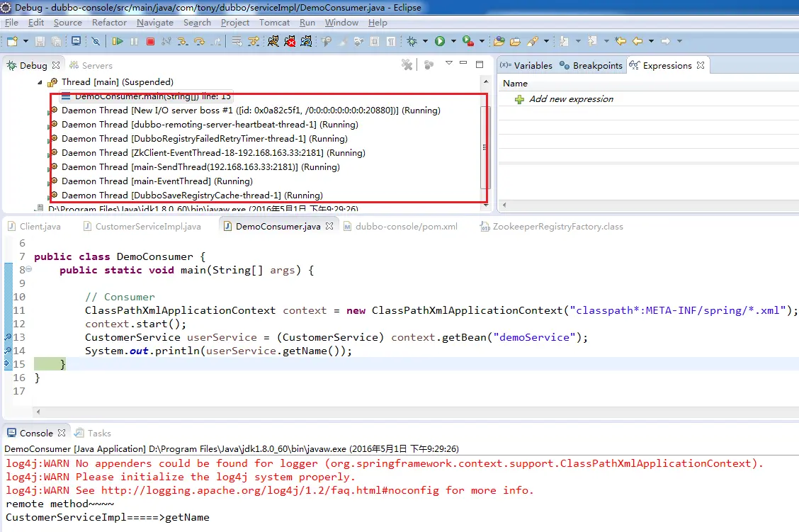Toggle Block Selection Mode icon

point(375,41)
